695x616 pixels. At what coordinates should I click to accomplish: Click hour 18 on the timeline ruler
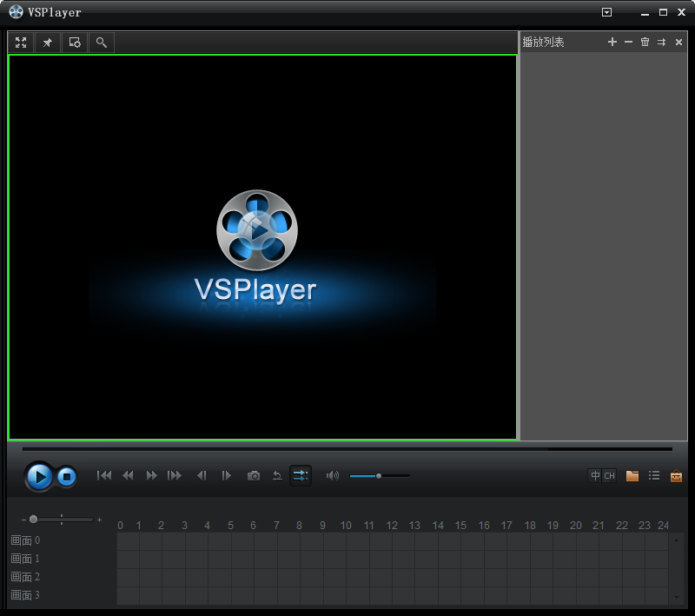tap(530, 526)
